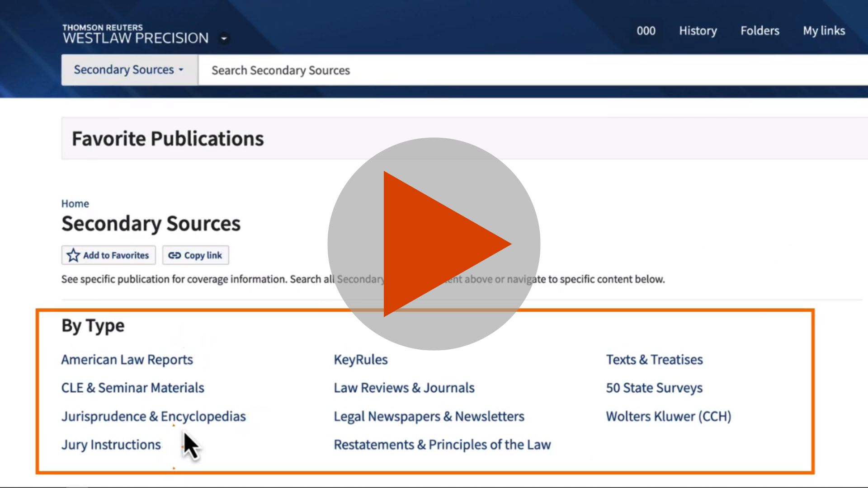This screenshot has height=488, width=868.
Task: Open Jury Instructions
Action: tap(111, 445)
